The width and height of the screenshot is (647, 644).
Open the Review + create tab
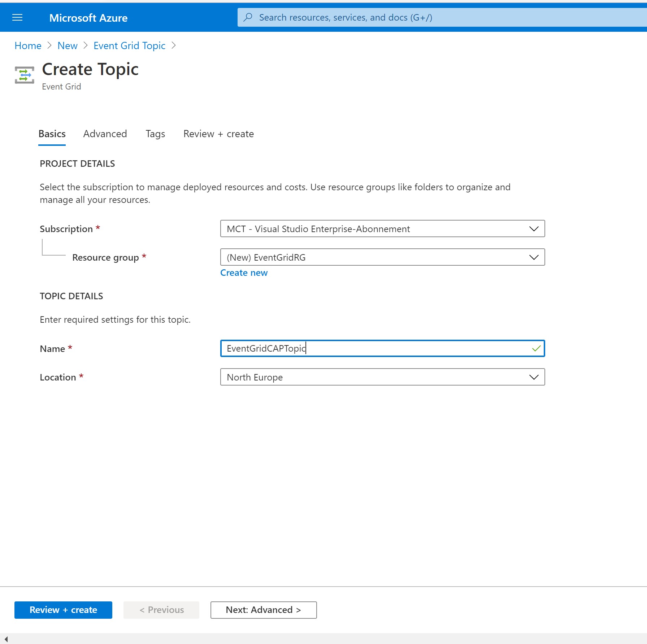tap(218, 134)
